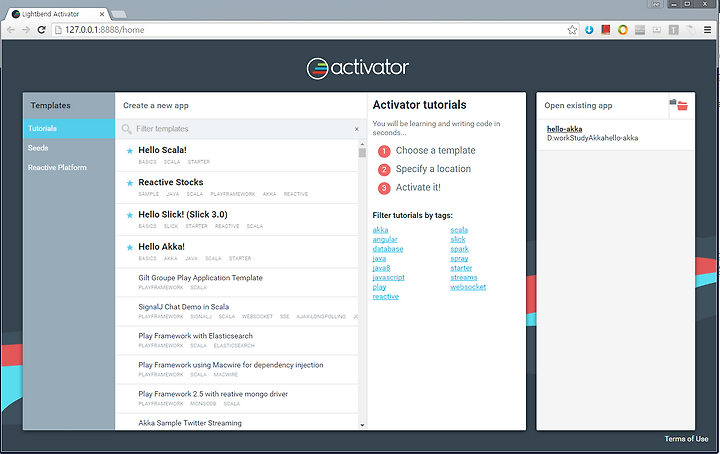Click the star beside Hello Slick!

[129, 215]
